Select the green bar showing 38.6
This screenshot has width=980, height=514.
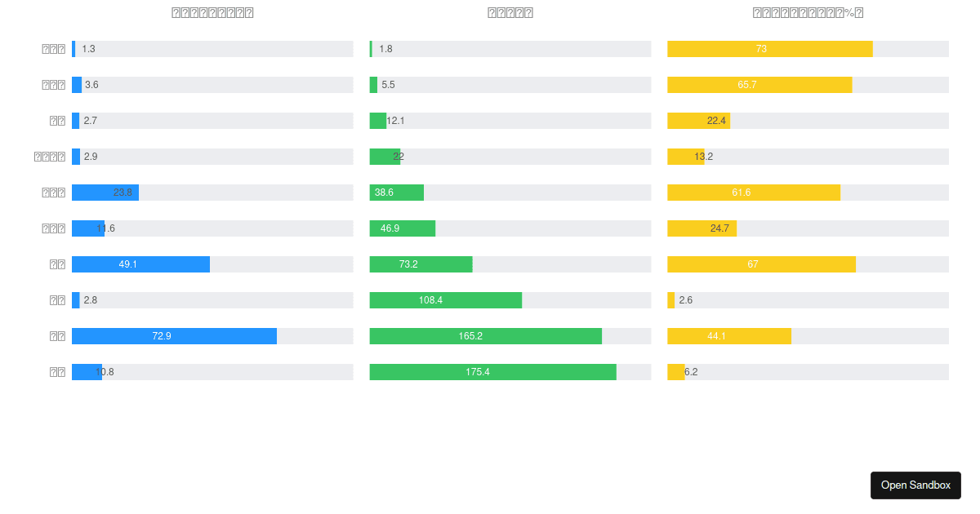tap(396, 193)
